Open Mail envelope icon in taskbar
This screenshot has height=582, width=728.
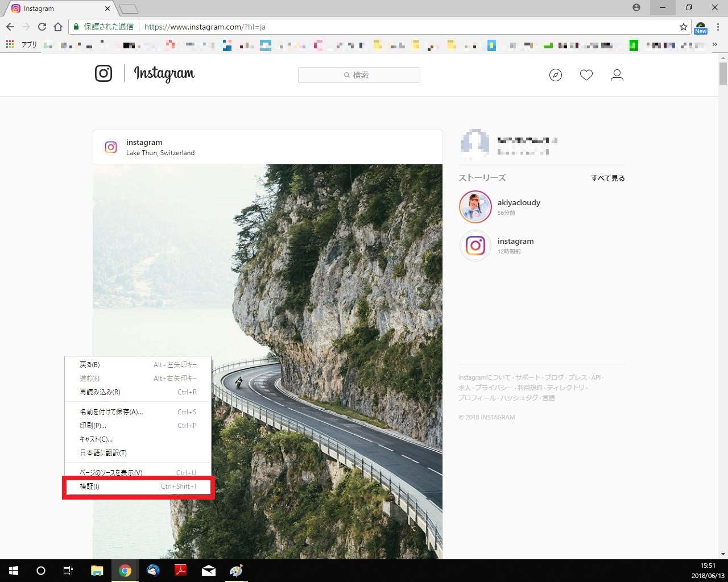coord(209,571)
